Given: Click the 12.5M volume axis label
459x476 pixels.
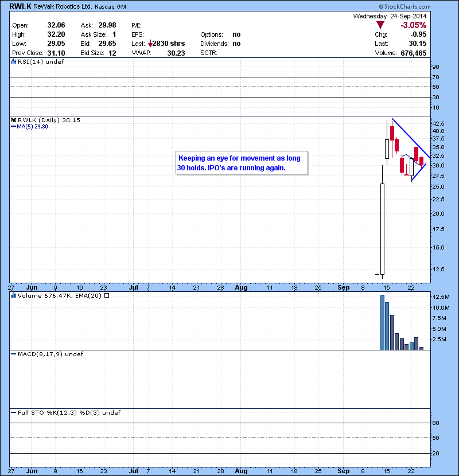Looking at the screenshot, I should coord(441,296).
